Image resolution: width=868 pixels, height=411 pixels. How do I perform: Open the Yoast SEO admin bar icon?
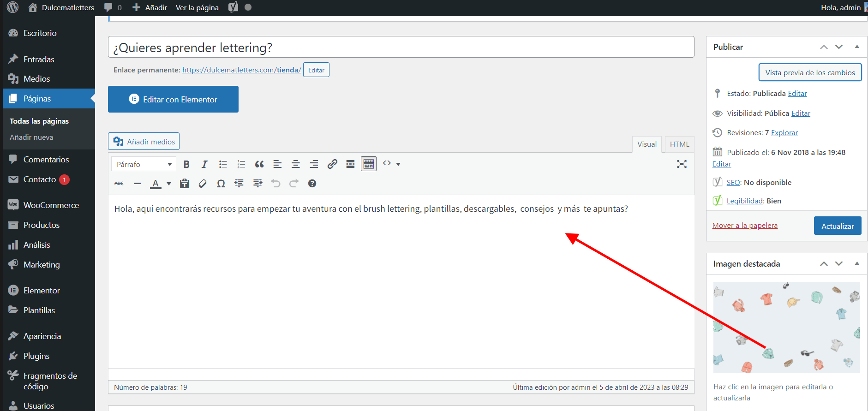[233, 7]
